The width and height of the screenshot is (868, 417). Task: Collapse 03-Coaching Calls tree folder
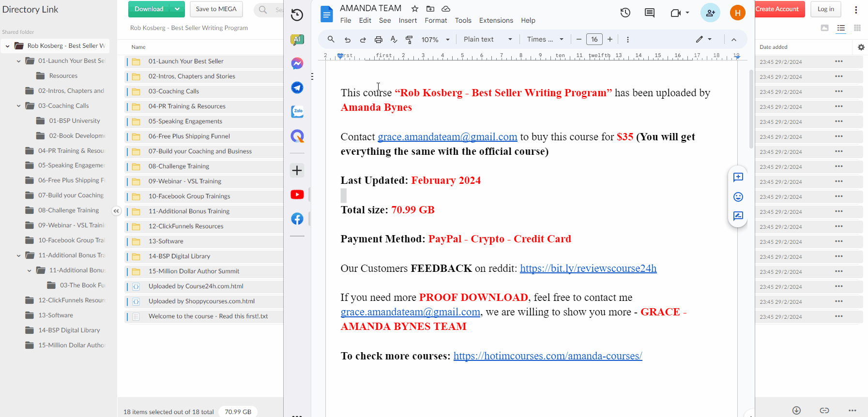[x=19, y=106]
